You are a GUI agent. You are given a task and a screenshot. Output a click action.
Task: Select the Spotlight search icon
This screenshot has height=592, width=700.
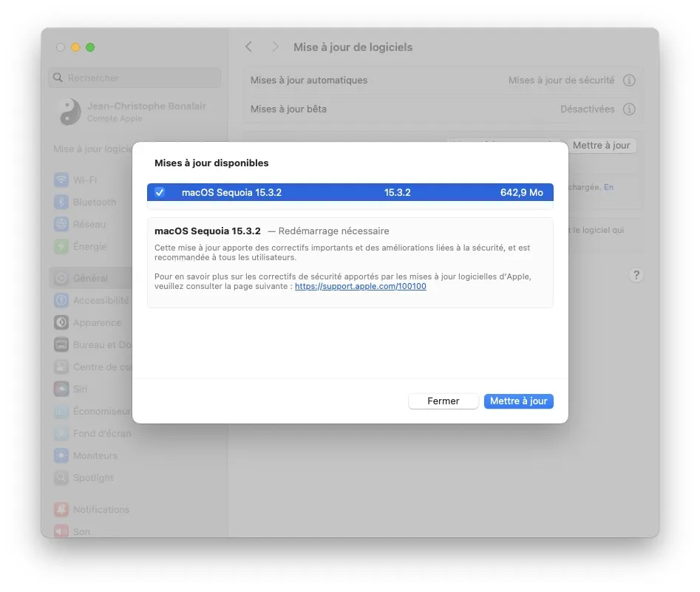coord(61,477)
